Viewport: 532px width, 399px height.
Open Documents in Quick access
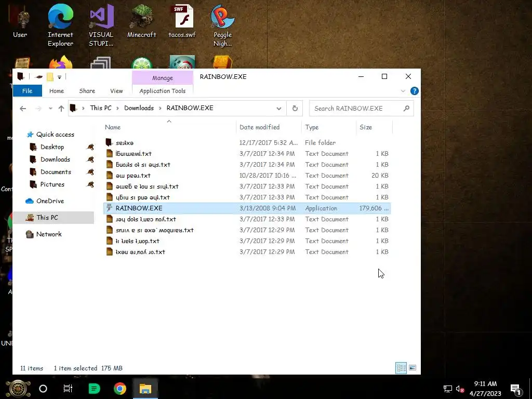click(x=56, y=172)
